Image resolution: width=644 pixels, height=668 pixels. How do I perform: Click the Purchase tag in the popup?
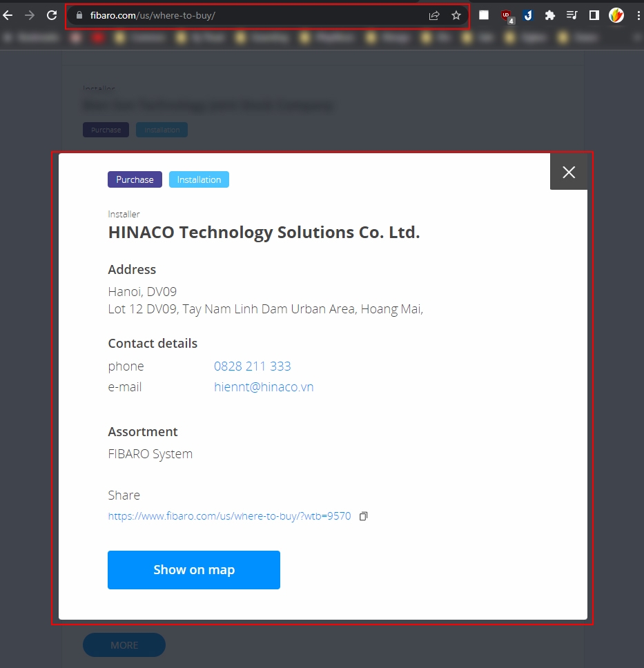coord(135,179)
